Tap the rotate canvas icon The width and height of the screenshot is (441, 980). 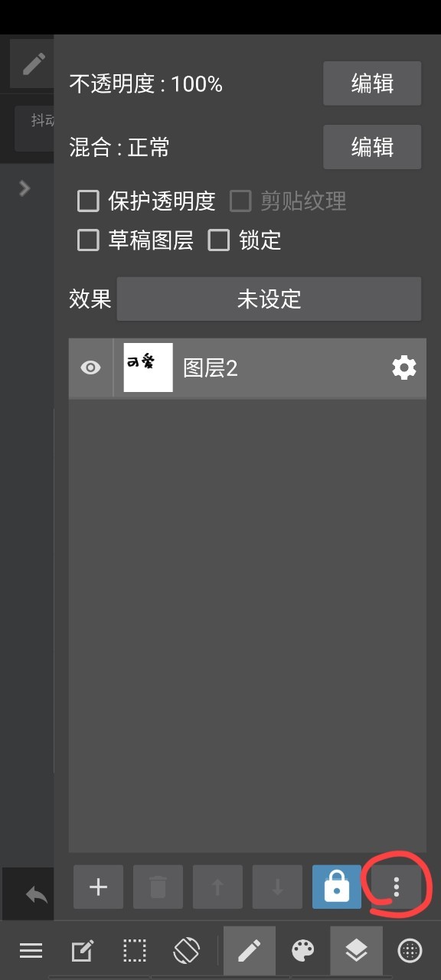187,951
